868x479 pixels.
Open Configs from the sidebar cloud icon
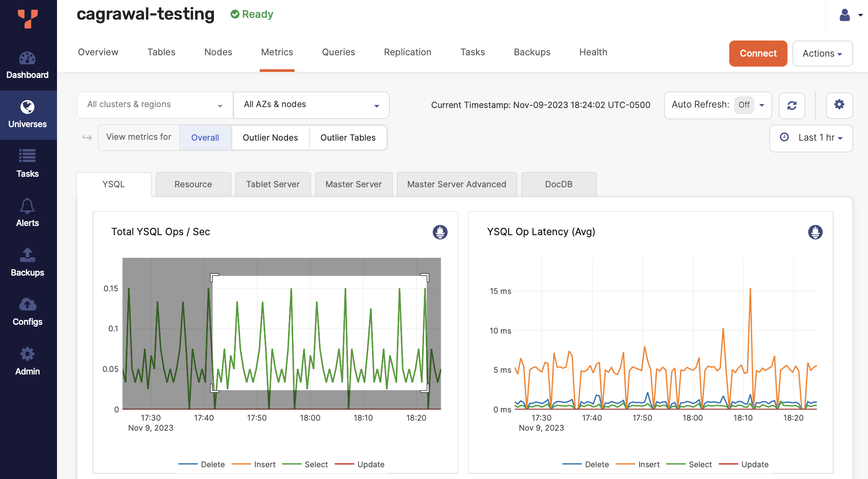[28, 311]
